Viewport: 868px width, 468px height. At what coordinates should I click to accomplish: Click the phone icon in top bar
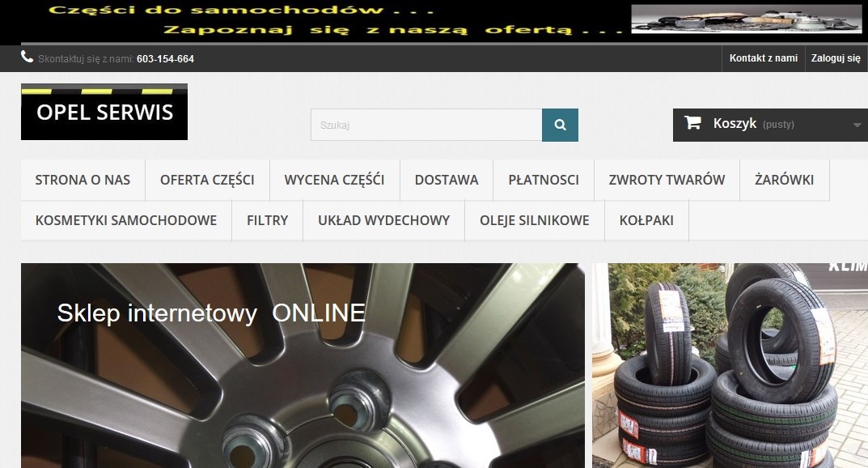28,57
